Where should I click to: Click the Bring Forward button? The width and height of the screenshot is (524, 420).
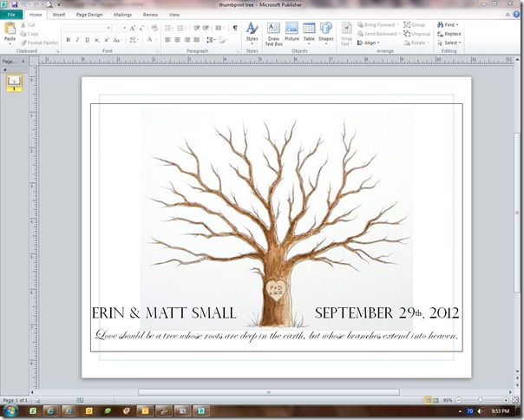pyautogui.click(x=377, y=25)
